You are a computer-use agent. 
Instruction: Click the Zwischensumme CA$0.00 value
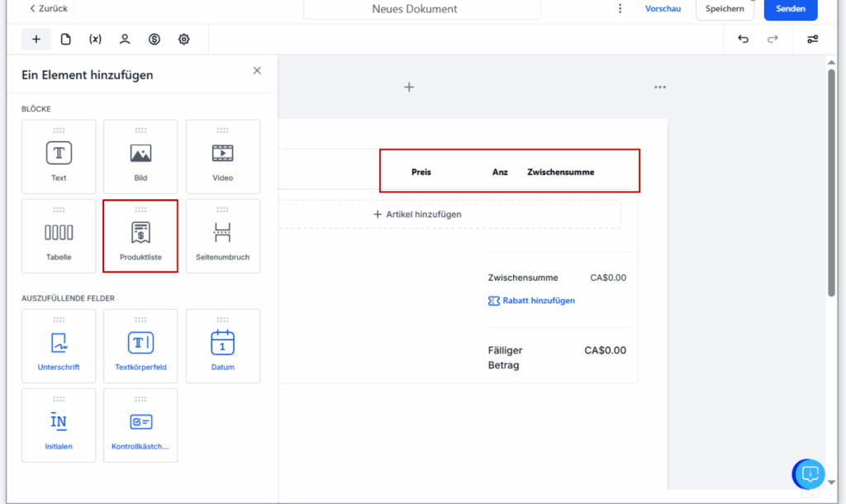click(608, 278)
